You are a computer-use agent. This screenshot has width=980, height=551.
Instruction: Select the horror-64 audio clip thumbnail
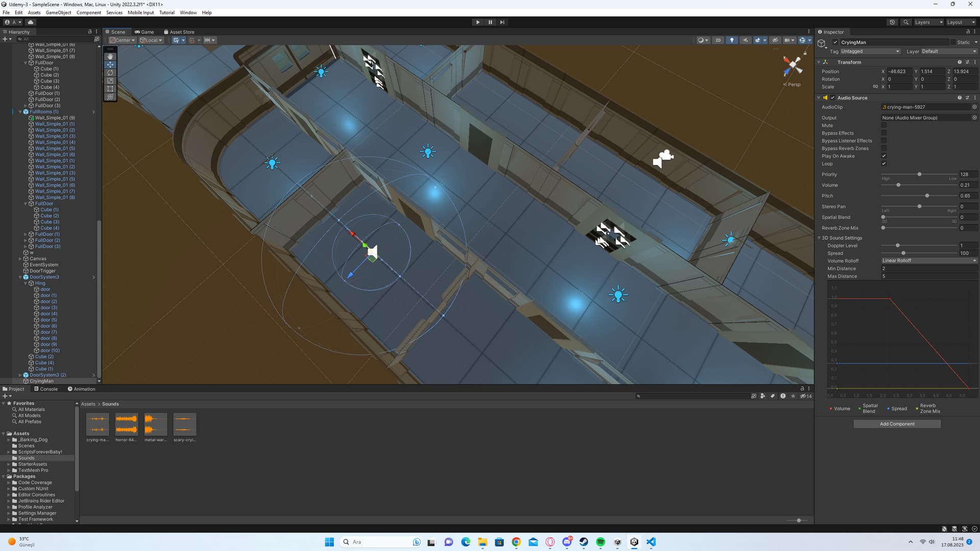pyautogui.click(x=126, y=424)
